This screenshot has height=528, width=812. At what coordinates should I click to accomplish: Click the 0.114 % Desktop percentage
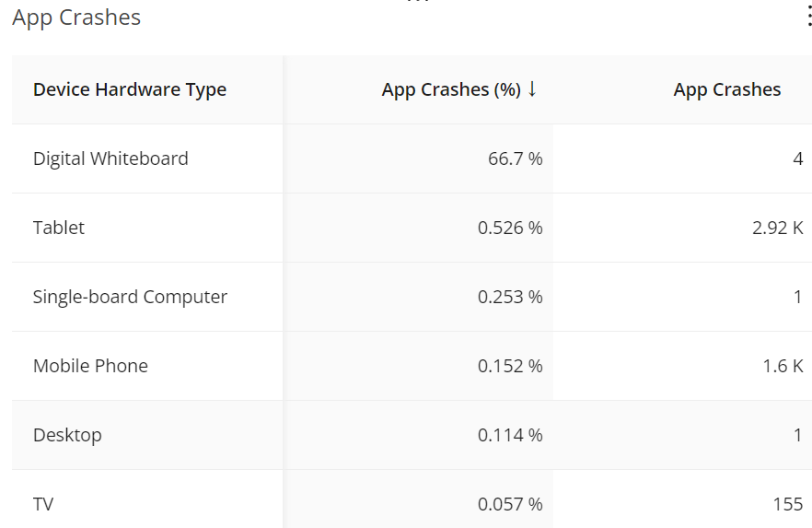[510, 435]
